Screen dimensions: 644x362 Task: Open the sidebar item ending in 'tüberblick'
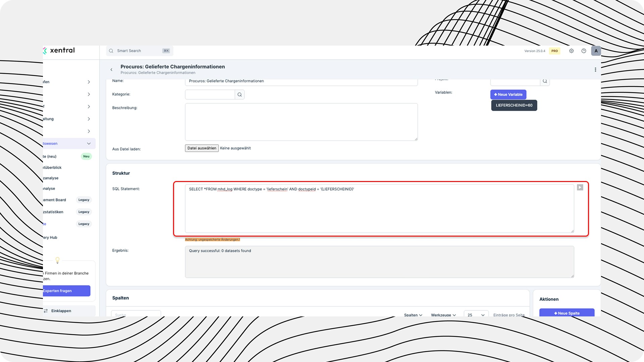pos(52,168)
